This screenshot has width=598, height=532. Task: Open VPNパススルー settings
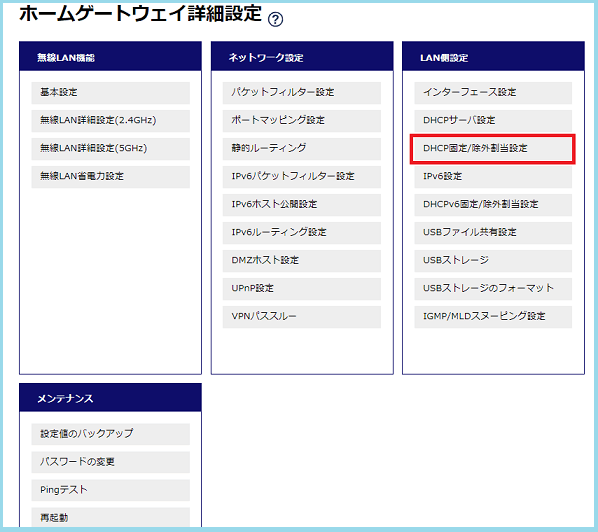click(x=302, y=317)
